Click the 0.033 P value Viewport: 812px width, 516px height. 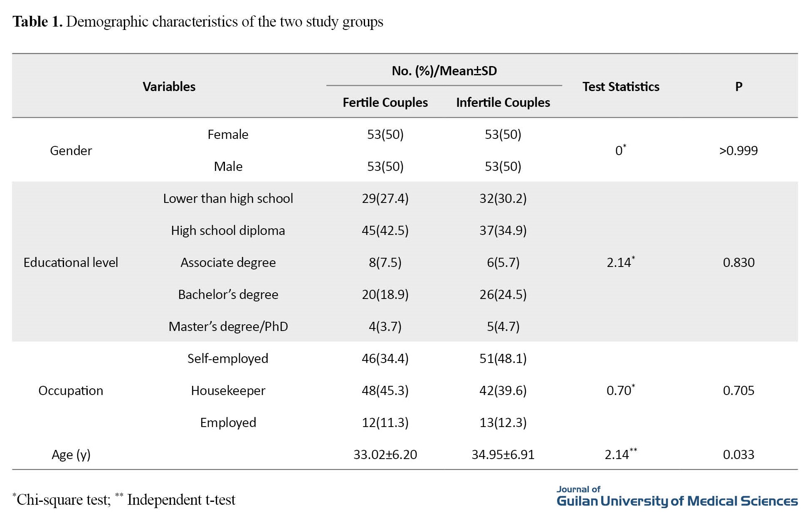(738, 454)
